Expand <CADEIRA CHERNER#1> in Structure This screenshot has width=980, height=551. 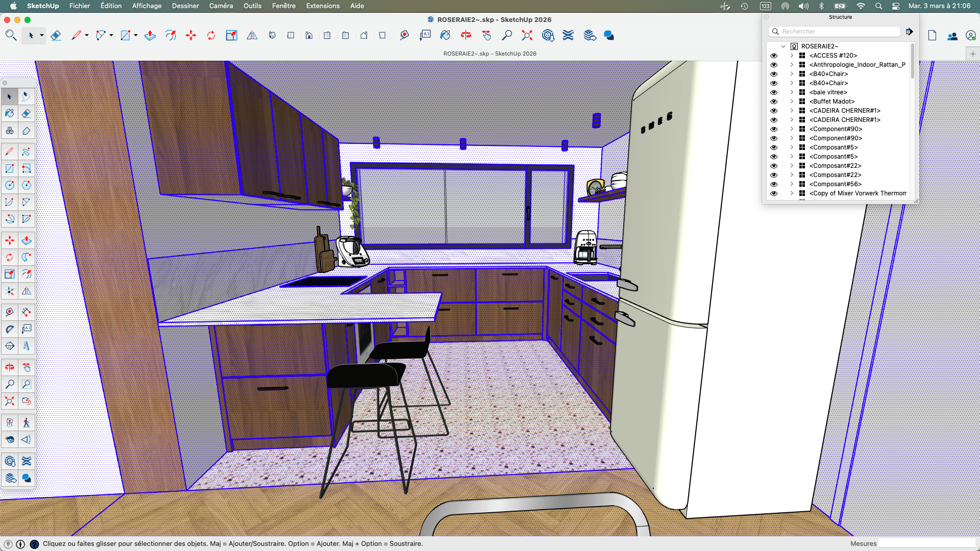792,111
